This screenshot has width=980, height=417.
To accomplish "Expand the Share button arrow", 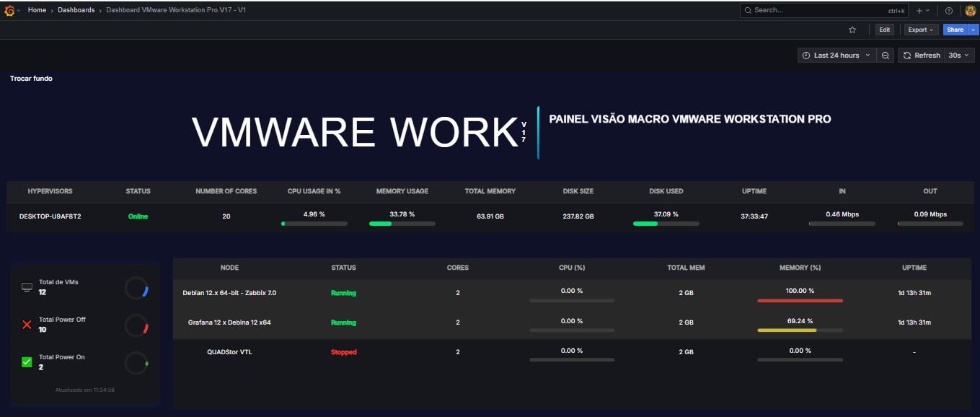I will [x=974, y=30].
